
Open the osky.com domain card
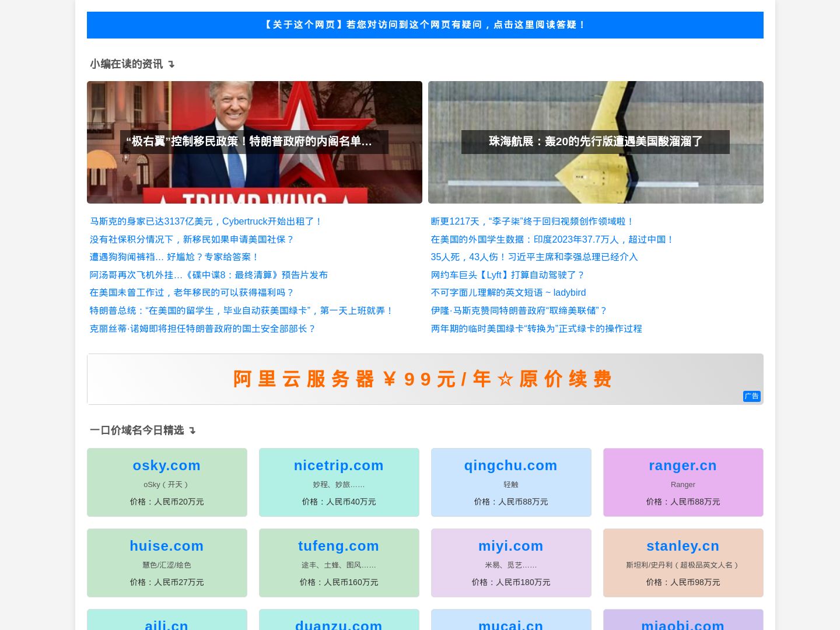167,482
